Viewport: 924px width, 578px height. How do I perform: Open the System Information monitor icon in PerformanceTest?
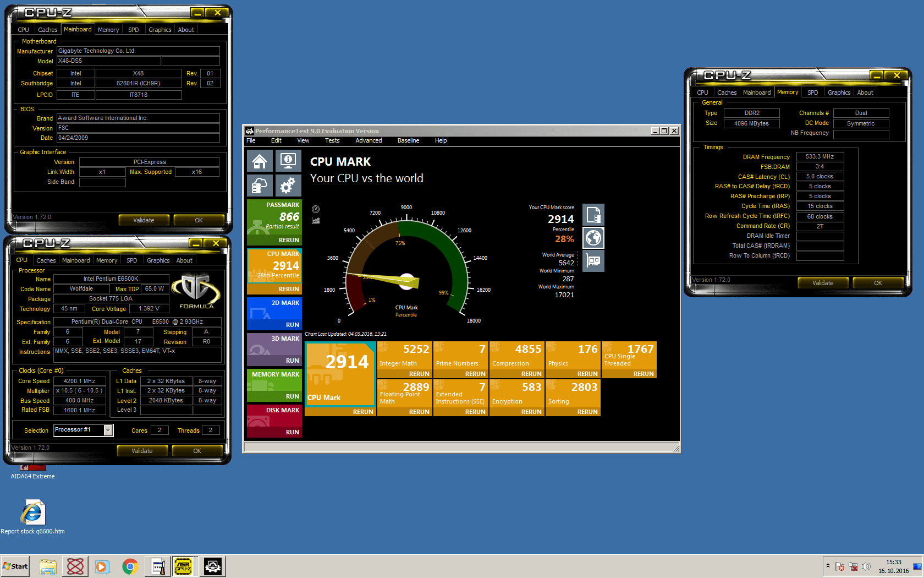288,161
